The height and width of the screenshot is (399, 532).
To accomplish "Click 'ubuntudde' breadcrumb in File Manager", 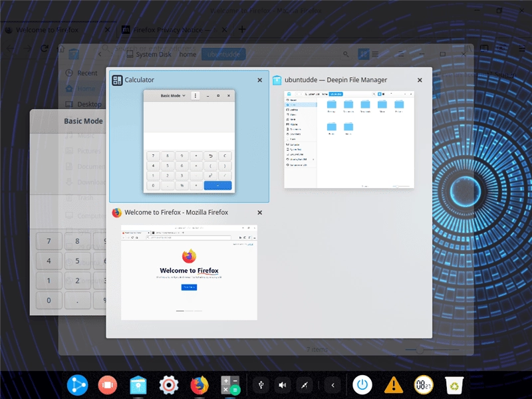I will click(x=223, y=55).
